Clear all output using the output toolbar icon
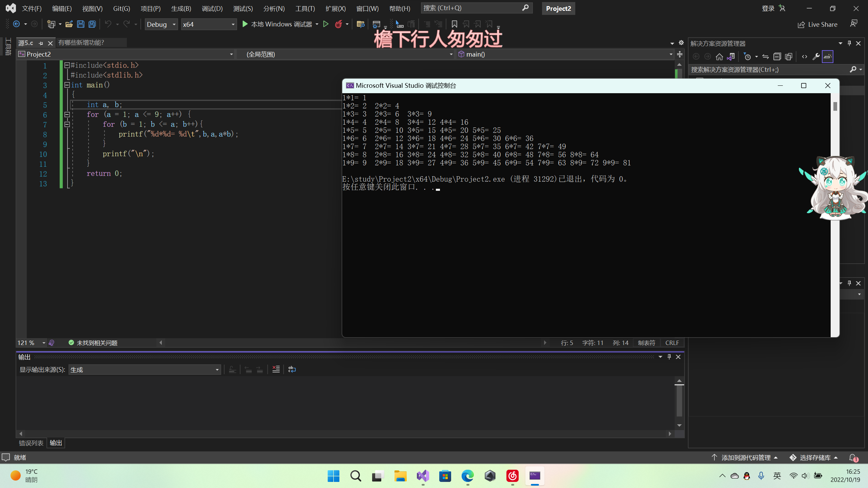Viewport: 868px width, 488px height. [276, 369]
